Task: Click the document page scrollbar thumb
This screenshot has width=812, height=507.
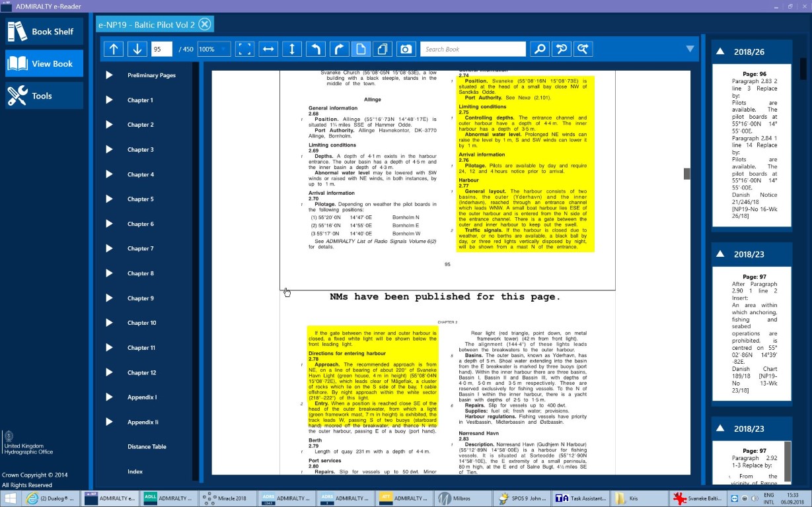Action: (686, 174)
